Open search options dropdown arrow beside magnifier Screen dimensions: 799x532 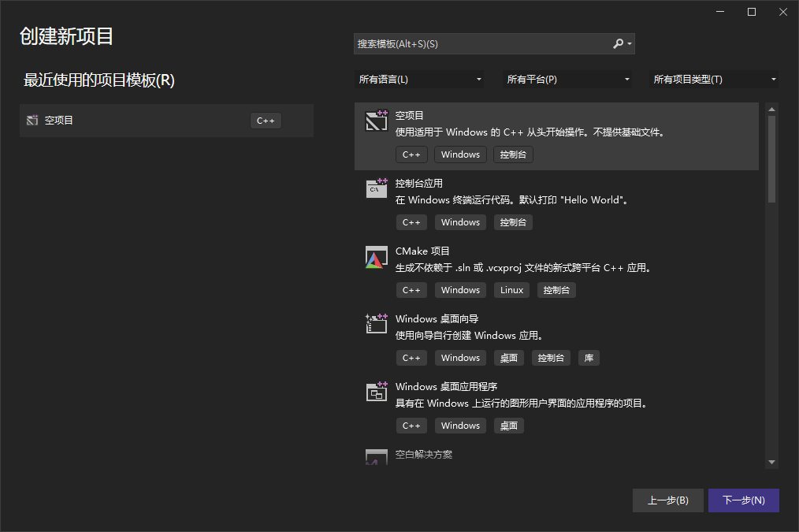click(630, 44)
